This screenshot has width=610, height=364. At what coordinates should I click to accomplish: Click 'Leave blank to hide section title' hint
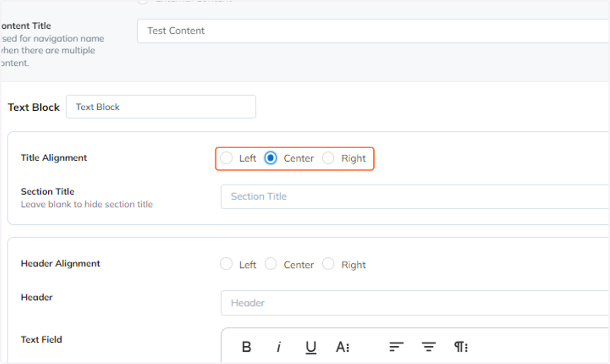[87, 205]
